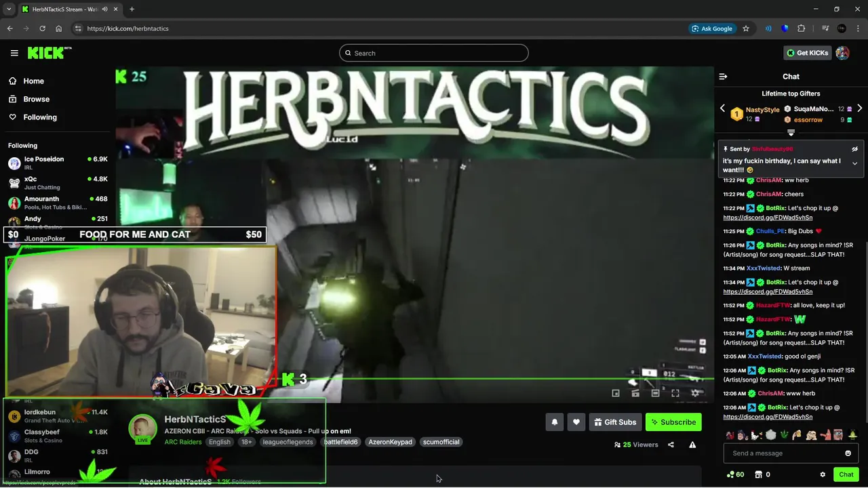Image resolution: width=868 pixels, height=488 pixels.
Task: Open Chulls_PE's username in chat
Action: click(x=770, y=231)
